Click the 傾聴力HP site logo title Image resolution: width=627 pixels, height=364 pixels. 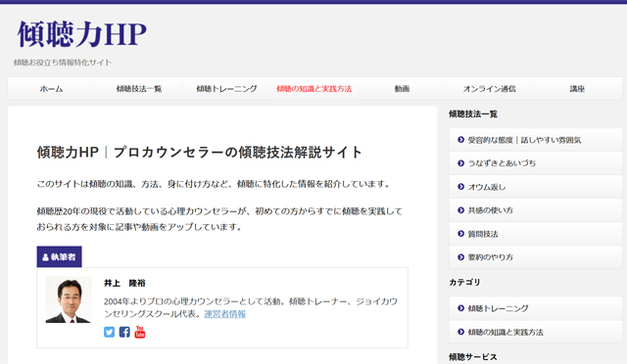click(82, 34)
